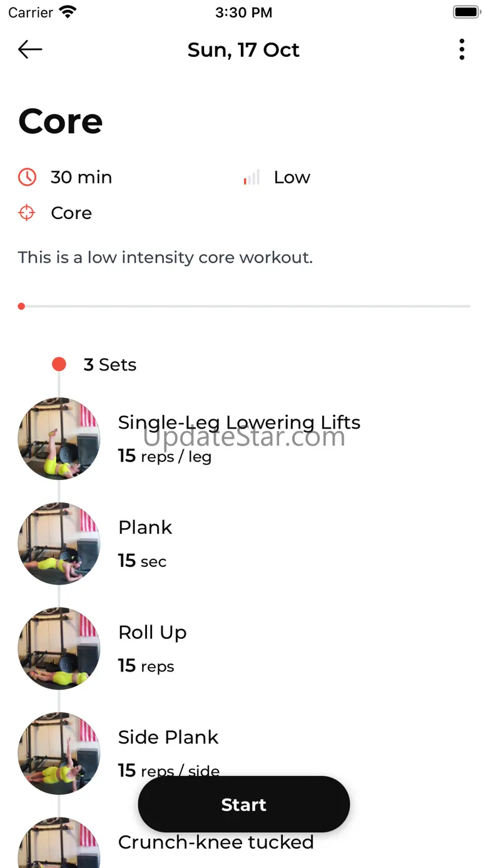Tap the red clock duration icon
488x868 pixels.
[x=27, y=177]
